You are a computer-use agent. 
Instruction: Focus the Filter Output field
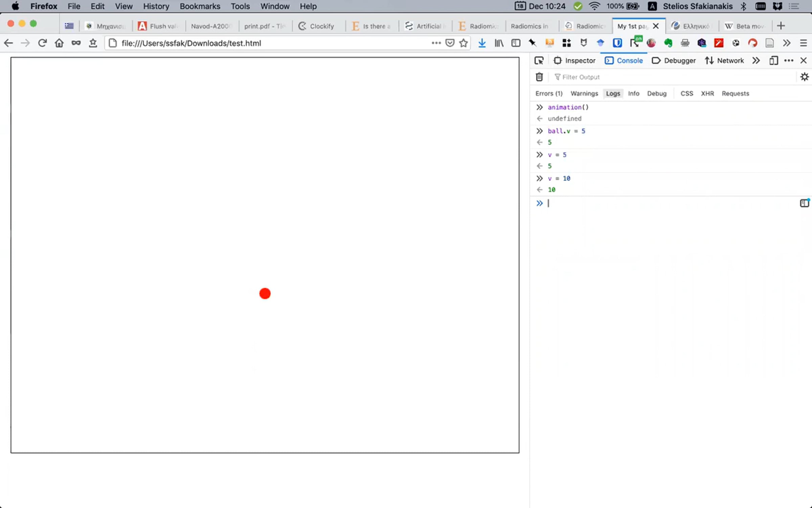tap(673, 77)
